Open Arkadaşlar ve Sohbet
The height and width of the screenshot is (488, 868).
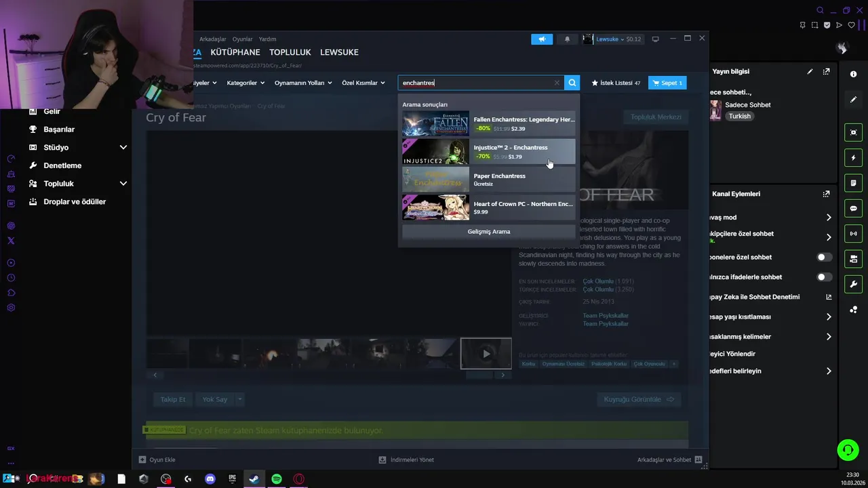tap(669, 460)
